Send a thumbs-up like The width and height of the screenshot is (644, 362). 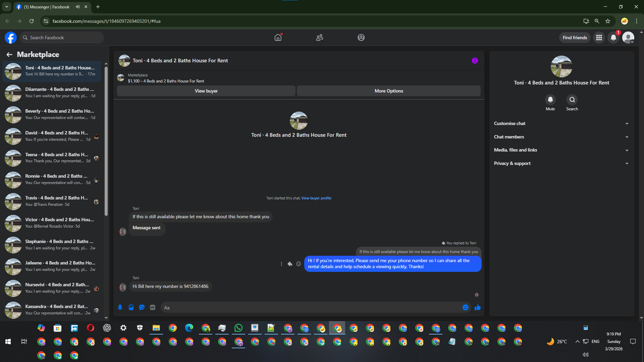click(x=478, y=307)
